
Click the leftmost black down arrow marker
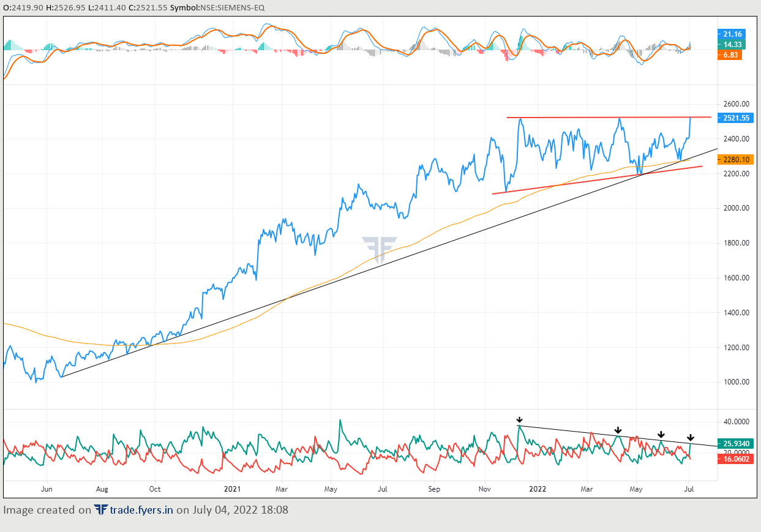[519, 420]
